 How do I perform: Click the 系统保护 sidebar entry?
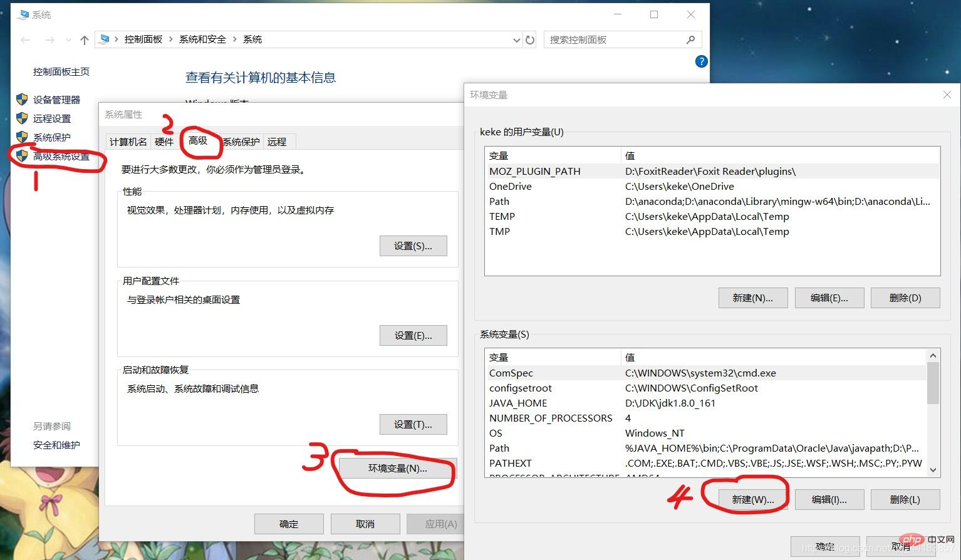(x=51, y=137)
